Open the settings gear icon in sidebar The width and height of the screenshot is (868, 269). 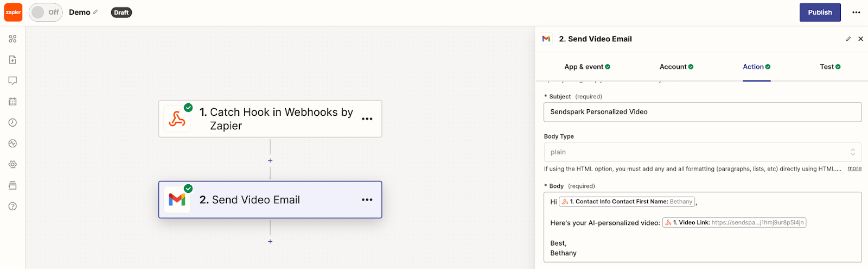pos(12,164)
